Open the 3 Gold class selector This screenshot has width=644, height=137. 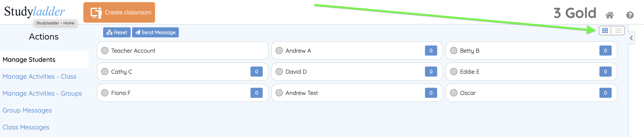pos(574,13)
